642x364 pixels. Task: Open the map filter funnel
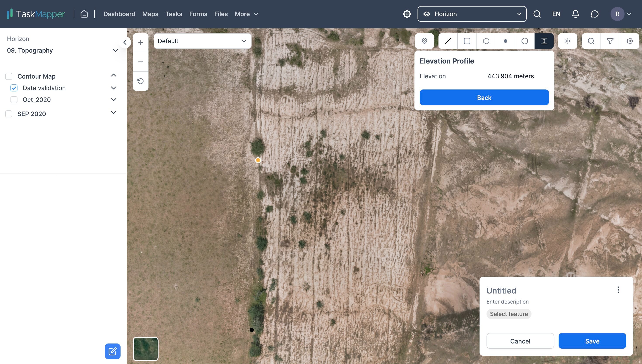(x=610, y=41)
